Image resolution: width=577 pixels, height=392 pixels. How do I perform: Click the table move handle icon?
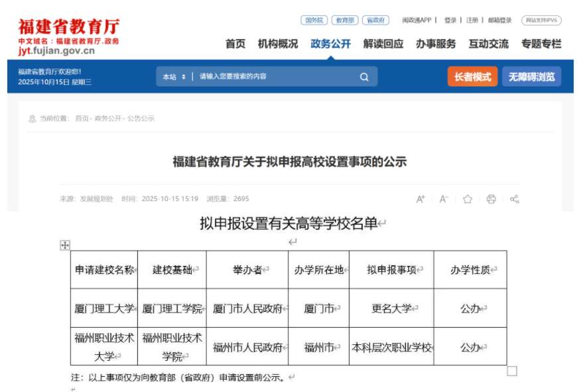65,245
